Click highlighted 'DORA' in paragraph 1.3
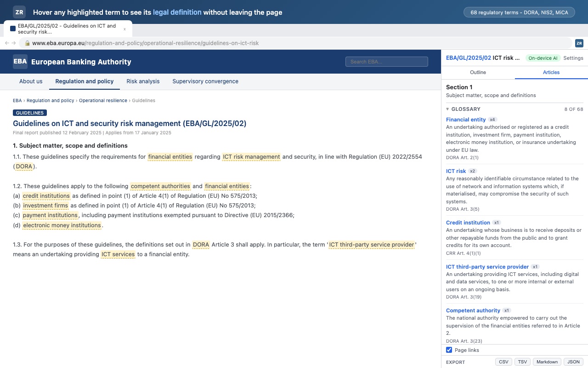Screen dimensions: 588x368 click(x=201, y=245)
